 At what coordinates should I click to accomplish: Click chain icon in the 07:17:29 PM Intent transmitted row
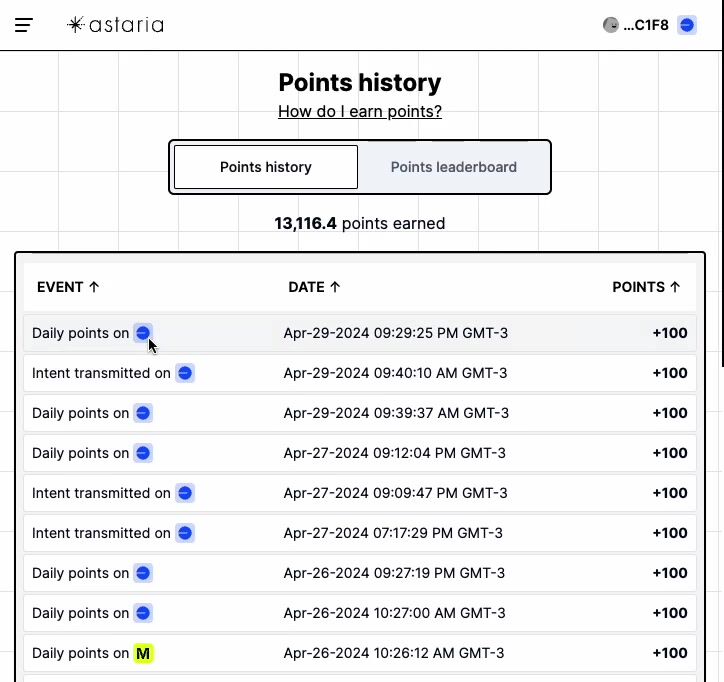[x=185, y=533]
